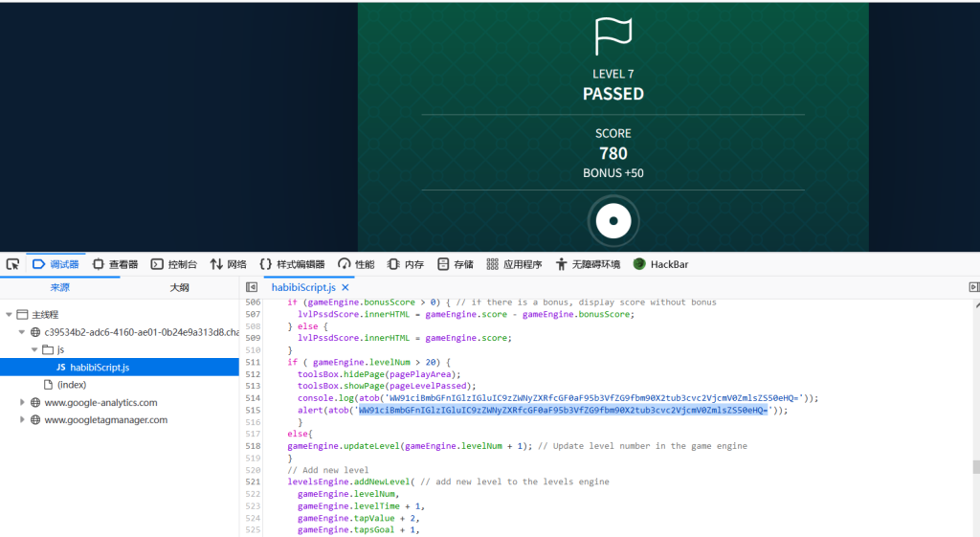Open the 内存 memory panel
This screenshot has height=537, width=980.
pyautogui.click(x=406, y=264)
